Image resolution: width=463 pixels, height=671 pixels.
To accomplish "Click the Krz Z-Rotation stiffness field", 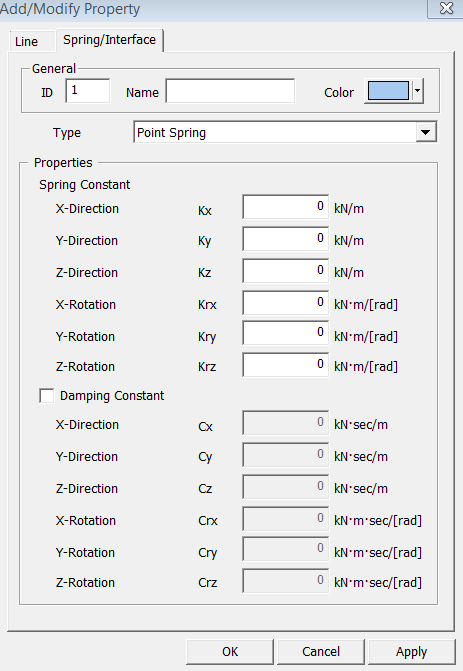I will (x=285, y=365).
